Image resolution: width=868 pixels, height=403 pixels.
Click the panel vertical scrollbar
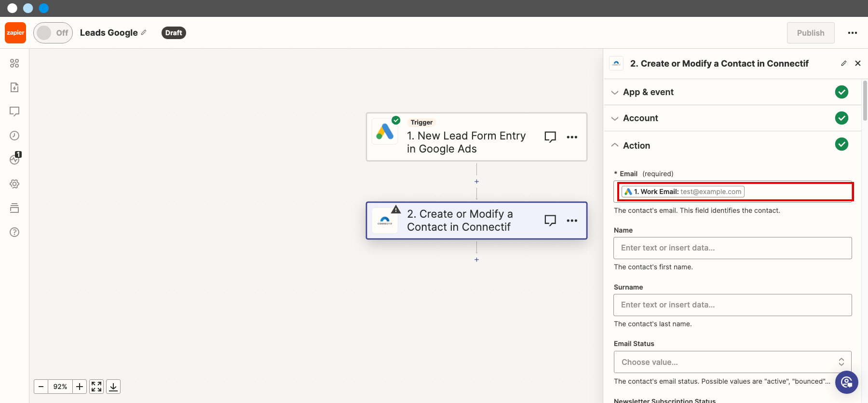point(865,100)
